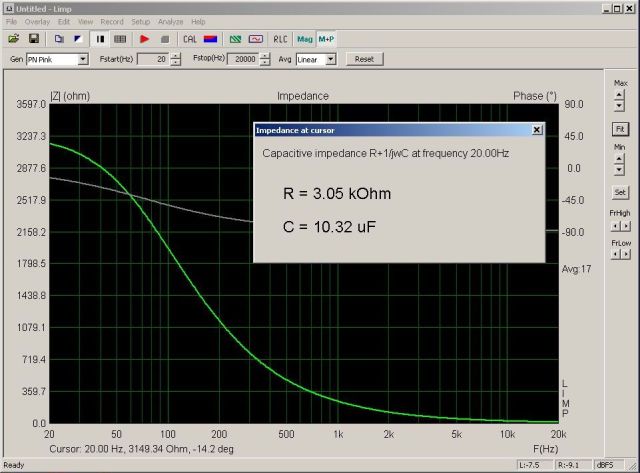Click the cursor readout text below the graph

pos(142,449)
